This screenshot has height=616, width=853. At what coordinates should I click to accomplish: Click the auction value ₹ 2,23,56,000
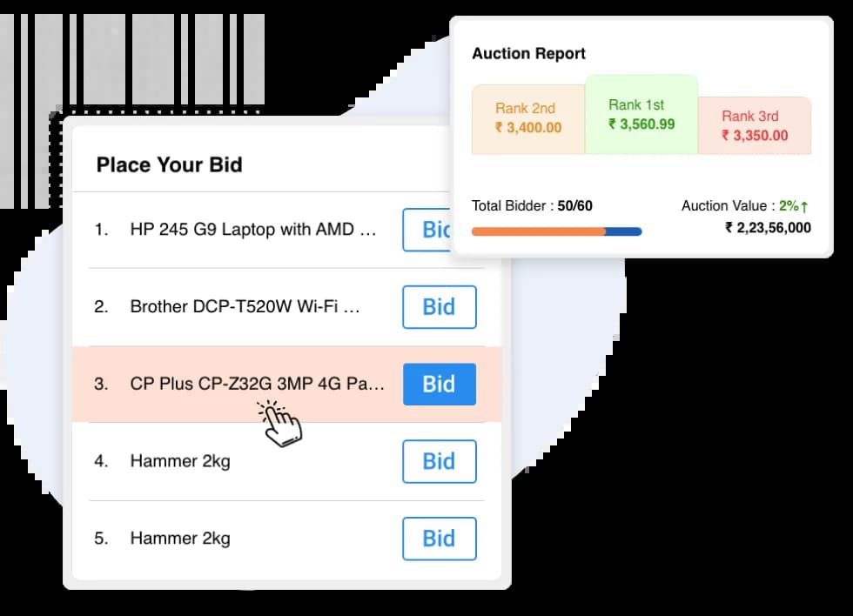click(x=766, y=226)
